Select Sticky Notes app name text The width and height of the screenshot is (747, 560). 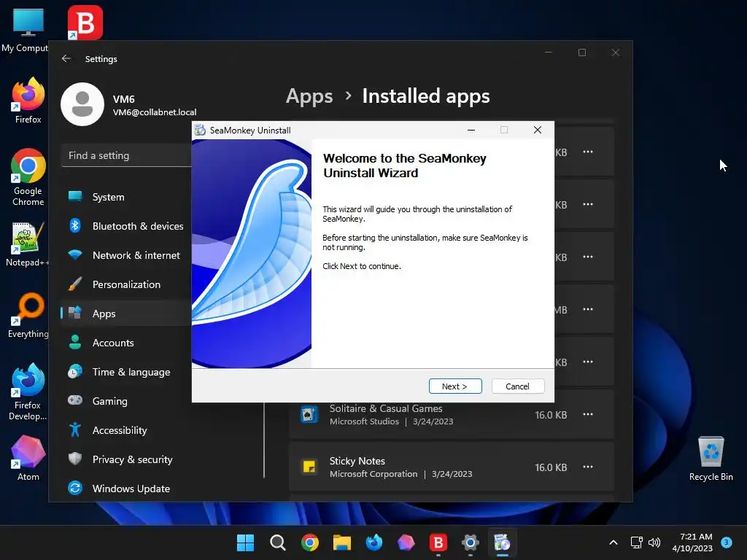[357, 461]
